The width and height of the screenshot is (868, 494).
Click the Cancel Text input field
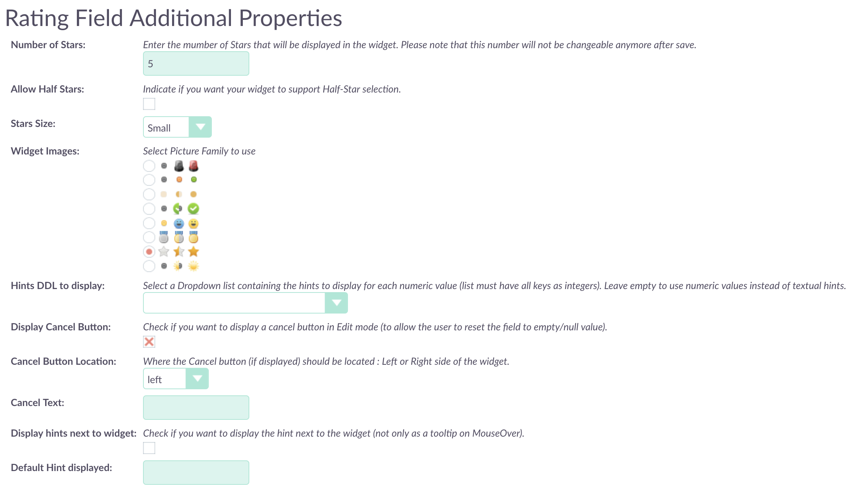pos(196,408)
